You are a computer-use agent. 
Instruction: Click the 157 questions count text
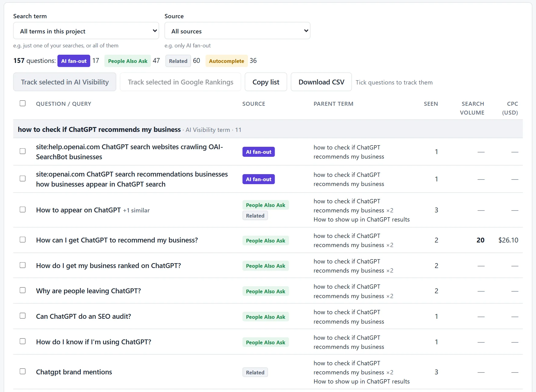[x=34, y=60]
